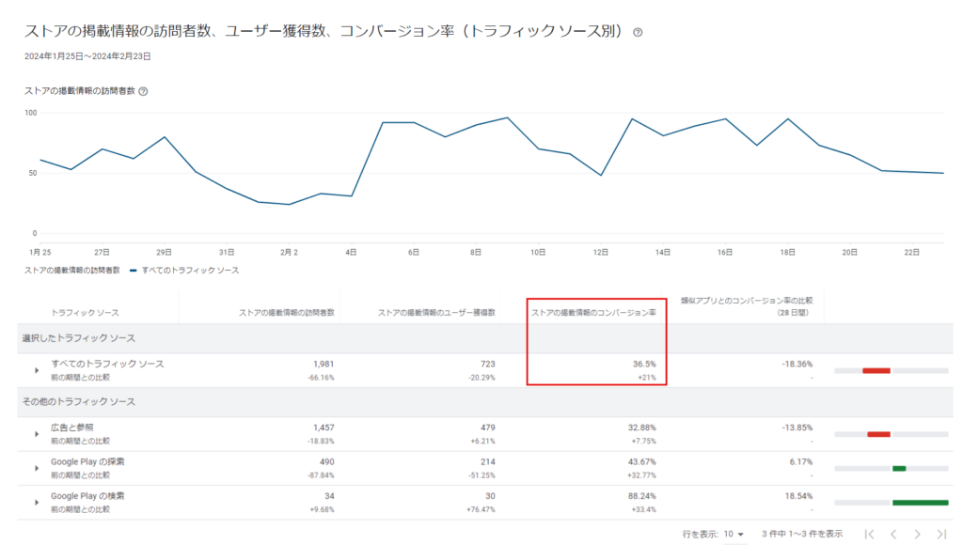Open rows-per-page dropdown showing 10
This screenshot has height=560, width=963.
(x=734, y=535)
